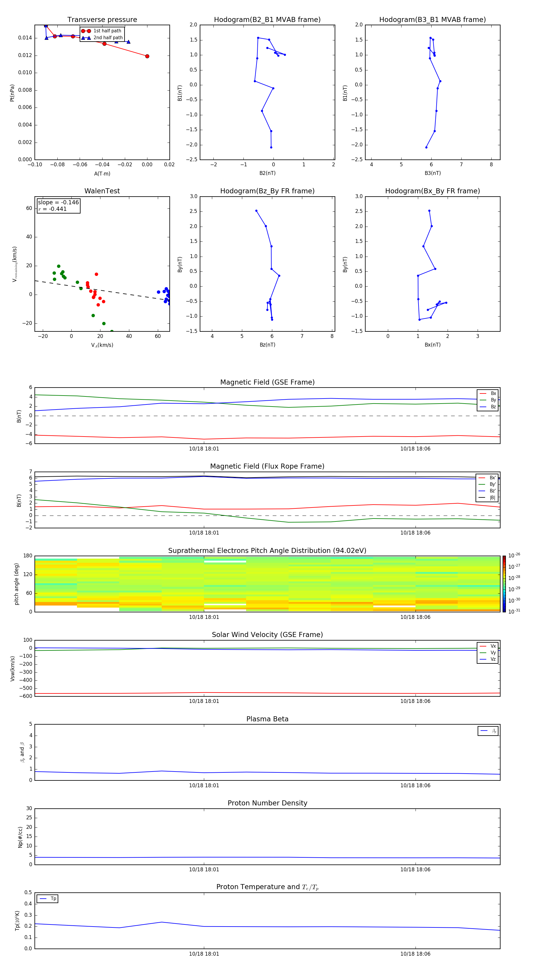Viewport: 535px width, 980px height.
Task: Click the Bx' legend entry in Flux Rope plot
Action: point(487,478)
